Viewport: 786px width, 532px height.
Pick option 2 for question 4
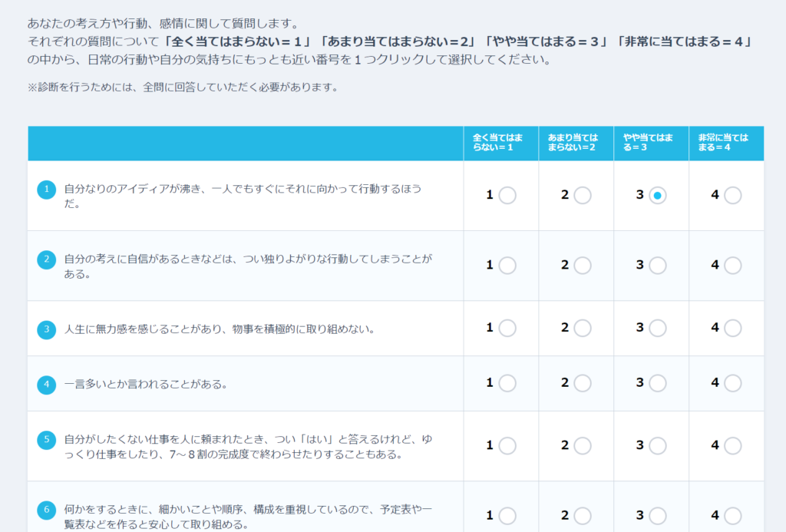583,383
